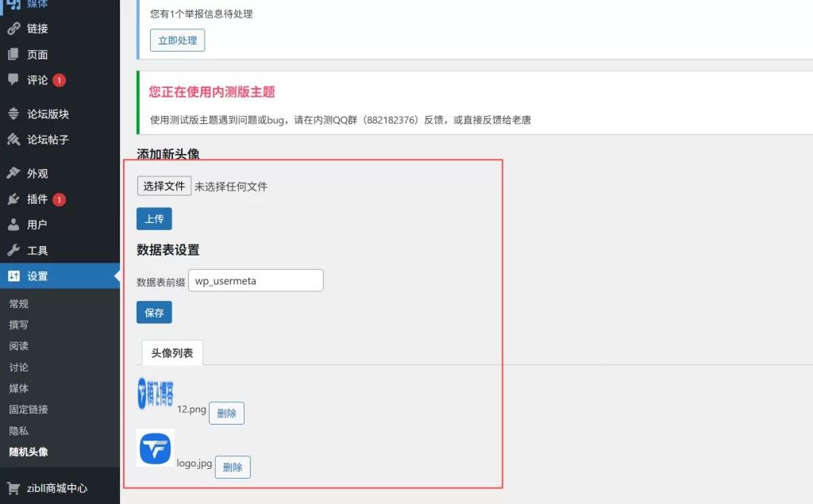
Task: Open the Pages icon in sidebar
Action: pos(14,54)
